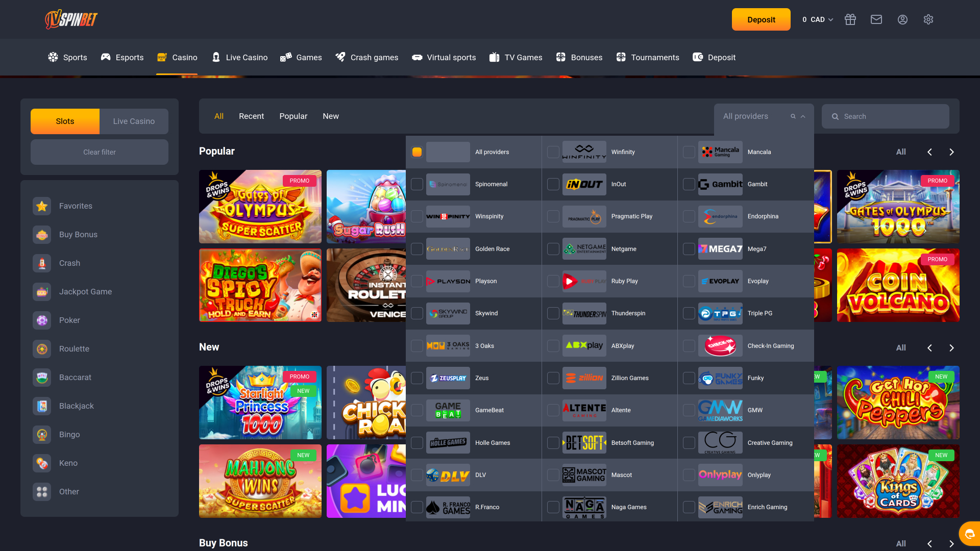Open the gift/bonus icon in the header
980x551 pixels.
pos(850,19)
